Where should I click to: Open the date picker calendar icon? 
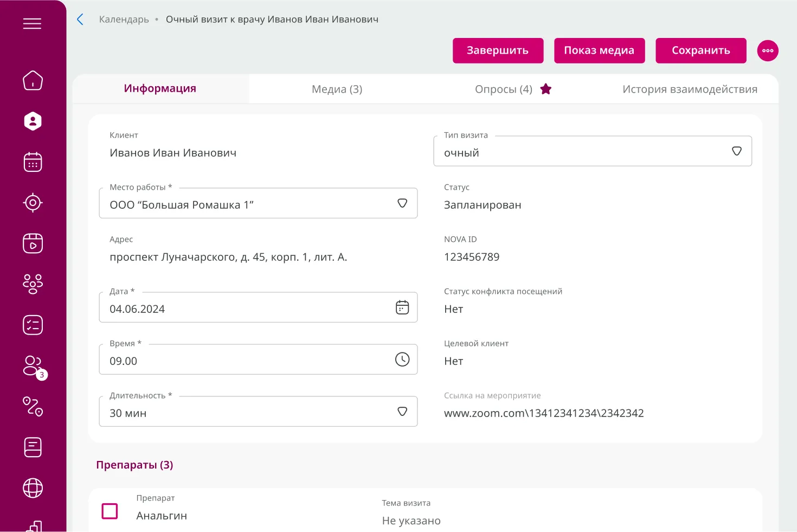(x=402, y=307)
